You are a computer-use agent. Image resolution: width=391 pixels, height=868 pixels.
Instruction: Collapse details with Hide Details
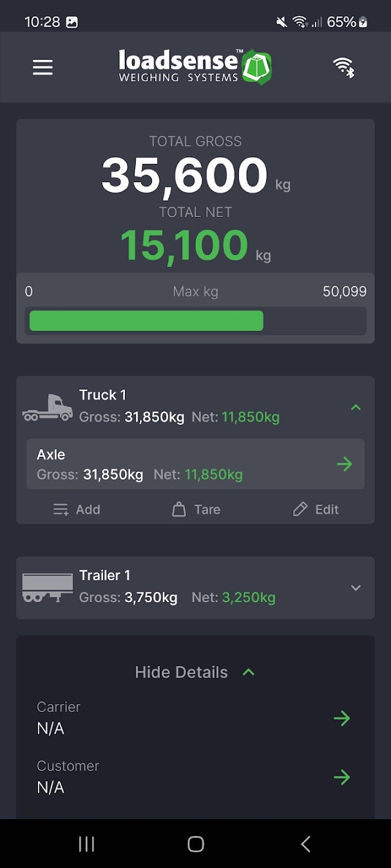tap(194, 672)
